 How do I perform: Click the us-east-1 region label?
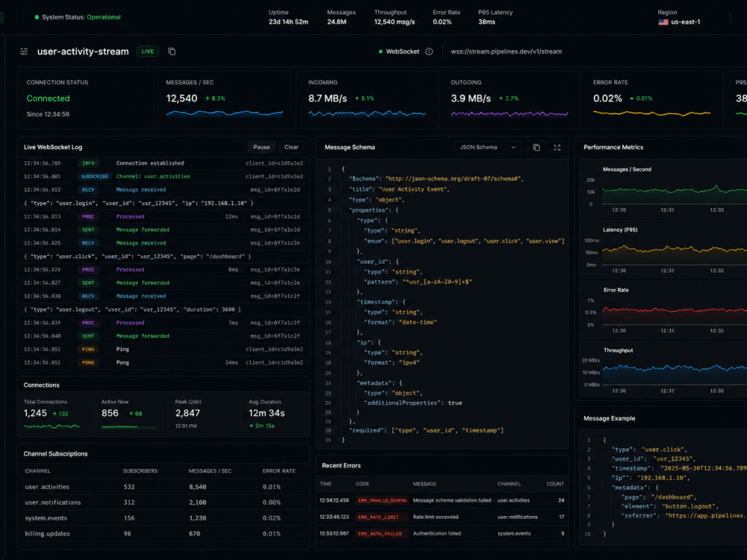point(686,22)
